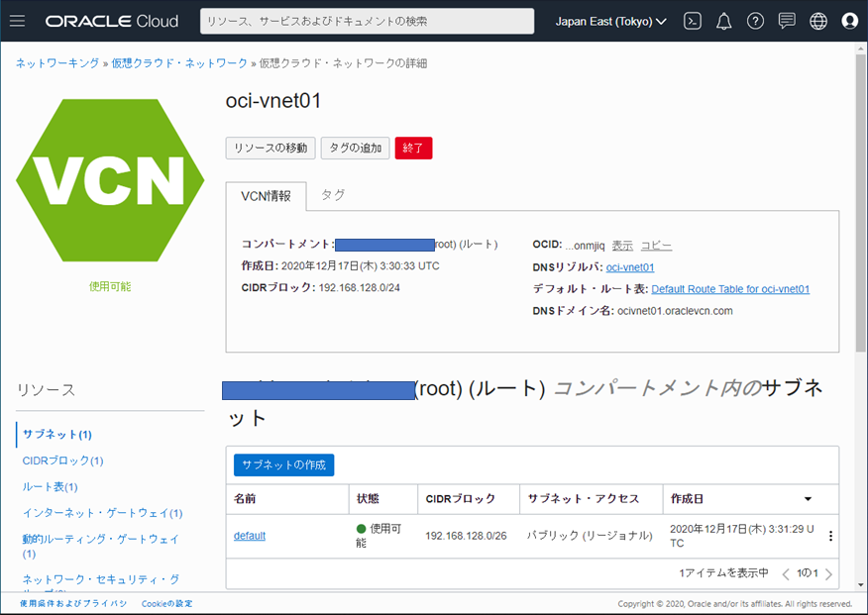Image resolution: width=868 pixels, height=615 pixels.
Task: Go to previous page of subnets
Action: pos(786,574)
